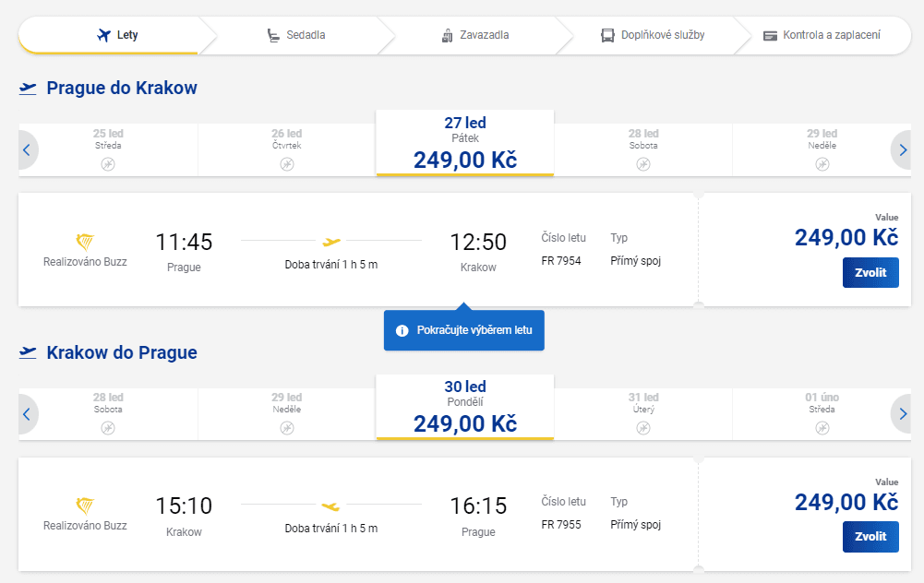The height and width of the screenshot is (583, 924).
Task: Select 28 led Sobota outbound date
Action: pos(643,149)
